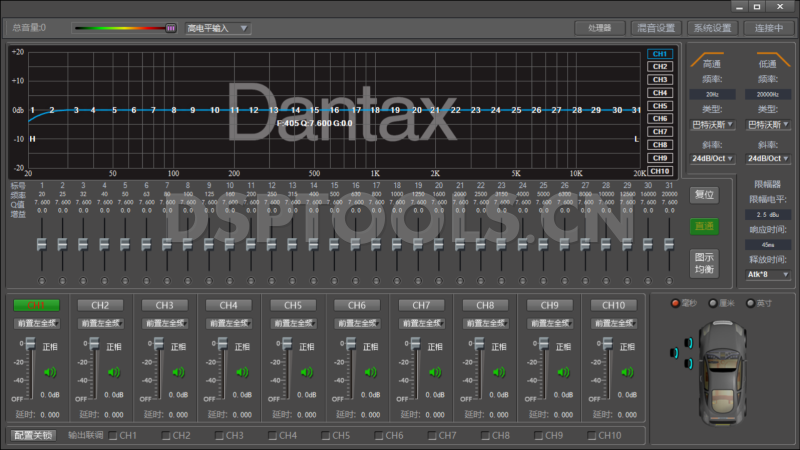
Task: Open the low-pass filter type dropdown
Action: [x=768, y=124]
